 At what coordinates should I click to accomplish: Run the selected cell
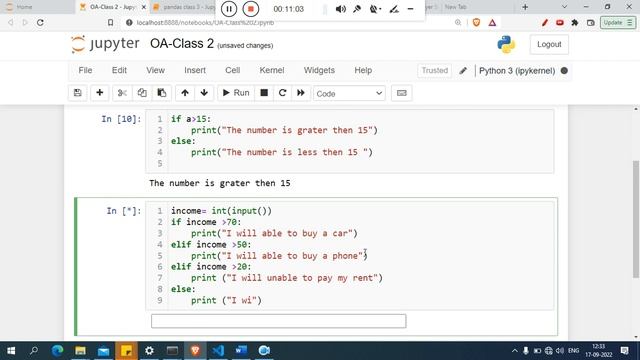(x=236, y=93)
